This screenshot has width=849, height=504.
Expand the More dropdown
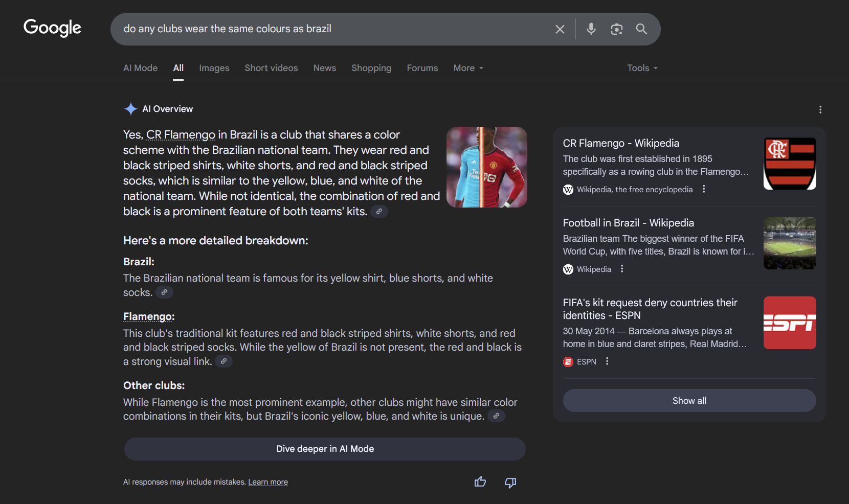pyautogui.click(x=468, y=68)
